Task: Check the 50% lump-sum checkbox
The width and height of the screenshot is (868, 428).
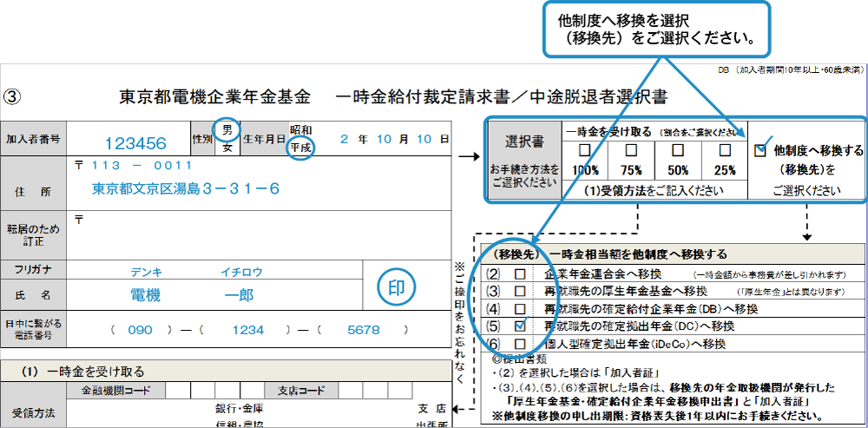Action: point(678,150)
